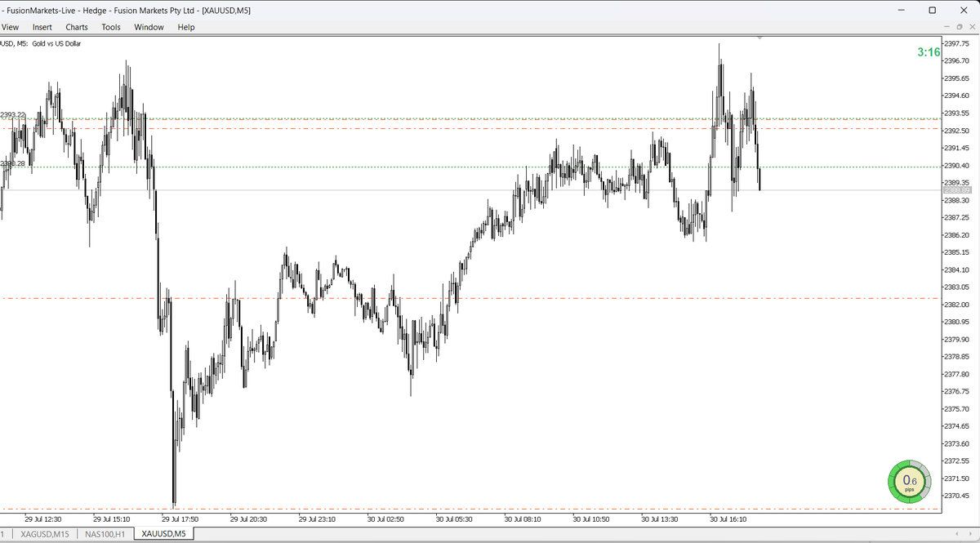
Task: Open the Charts menu
Action: click(77, 27)
